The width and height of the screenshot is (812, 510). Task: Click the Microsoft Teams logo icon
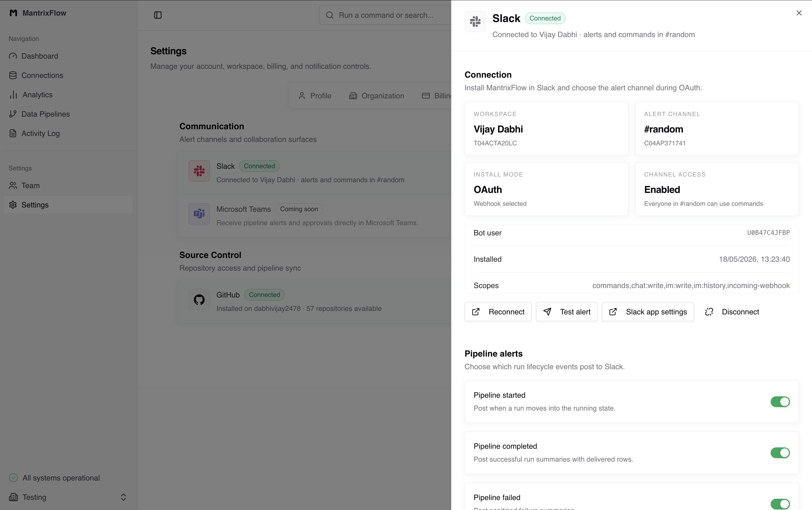point(199,214)
